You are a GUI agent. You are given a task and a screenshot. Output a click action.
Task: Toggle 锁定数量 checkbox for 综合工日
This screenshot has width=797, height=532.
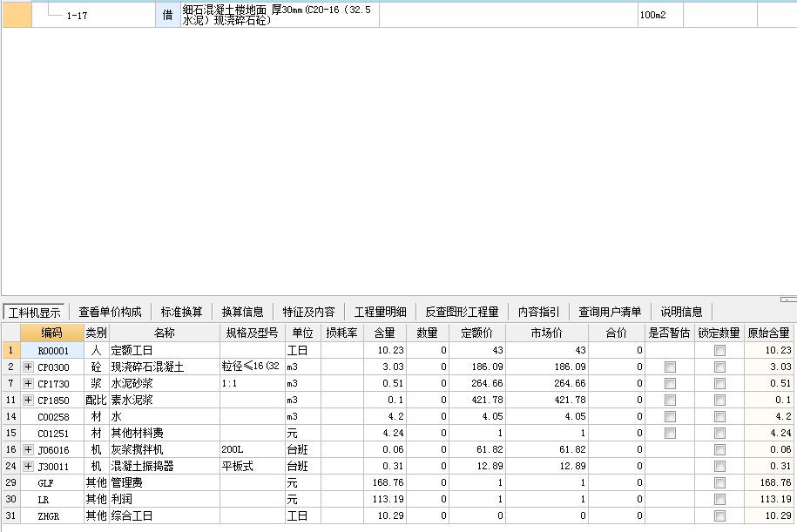coord(719,515)
